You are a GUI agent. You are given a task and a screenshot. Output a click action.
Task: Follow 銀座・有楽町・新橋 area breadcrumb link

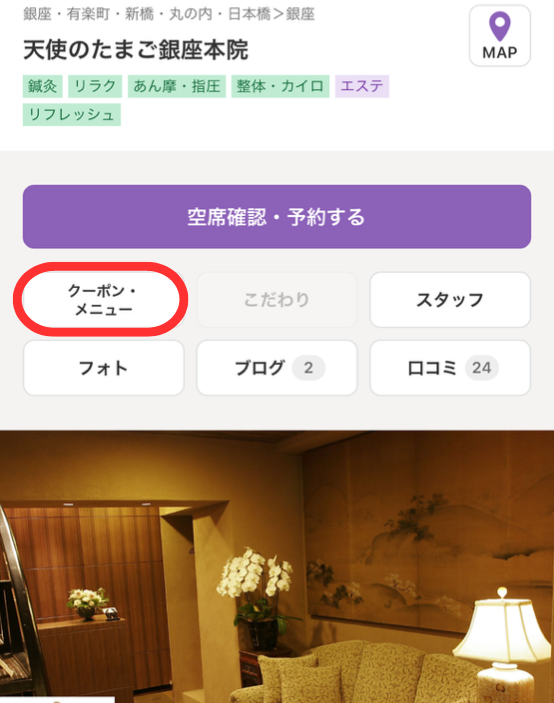point(147,14)
